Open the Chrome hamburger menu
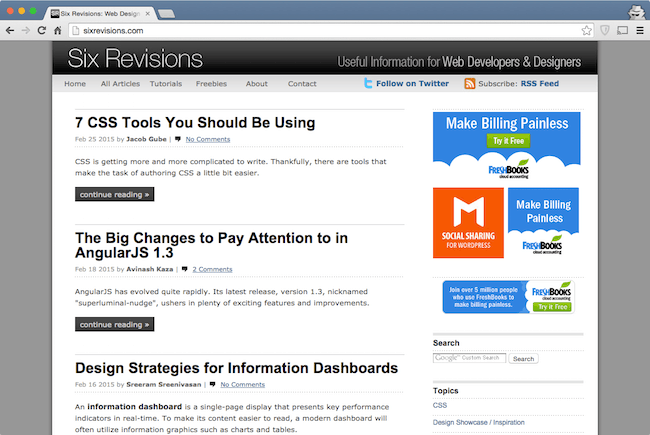The image size is (650, 435). [639, 31]
